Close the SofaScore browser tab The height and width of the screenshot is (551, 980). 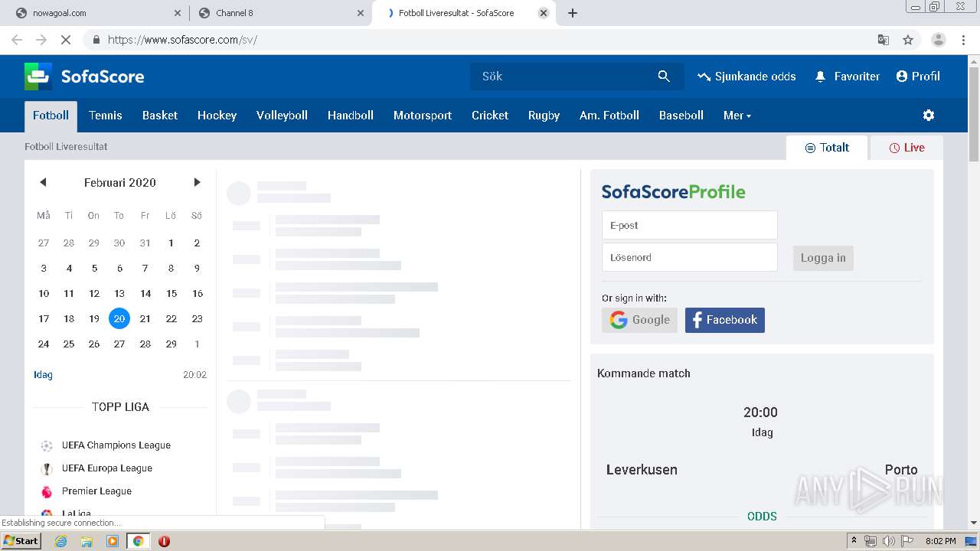(544, 13)
